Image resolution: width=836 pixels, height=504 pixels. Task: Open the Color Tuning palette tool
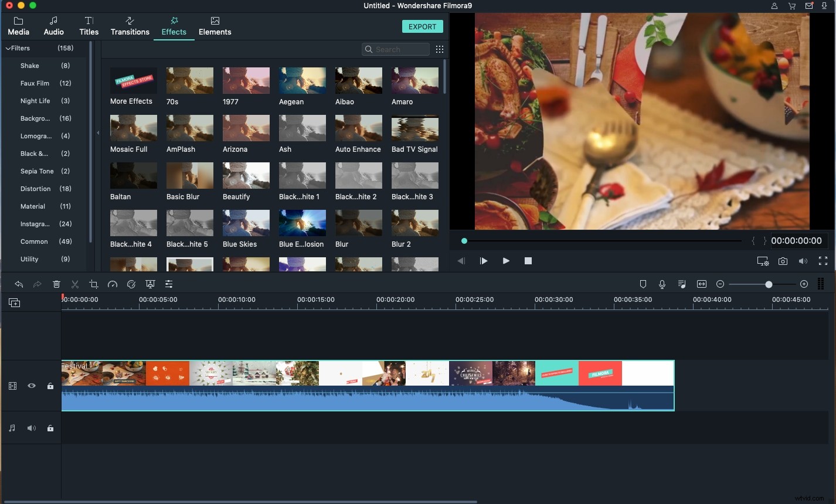[131, 284]
